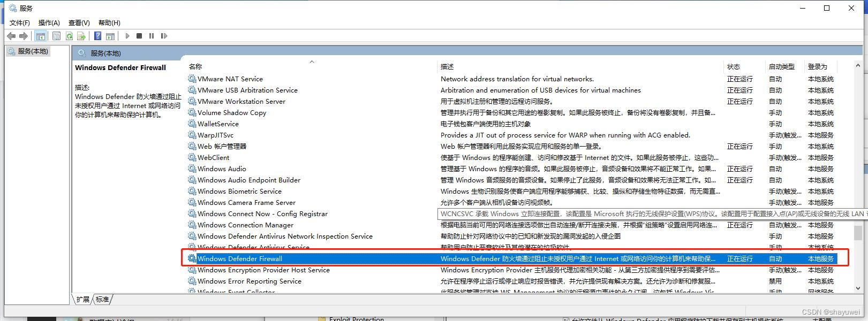Image resolution: width=868 pixels, height=321 pixels.
Task: Click the scrollbar up arrow of the services list
Action: tap(858, 65)
